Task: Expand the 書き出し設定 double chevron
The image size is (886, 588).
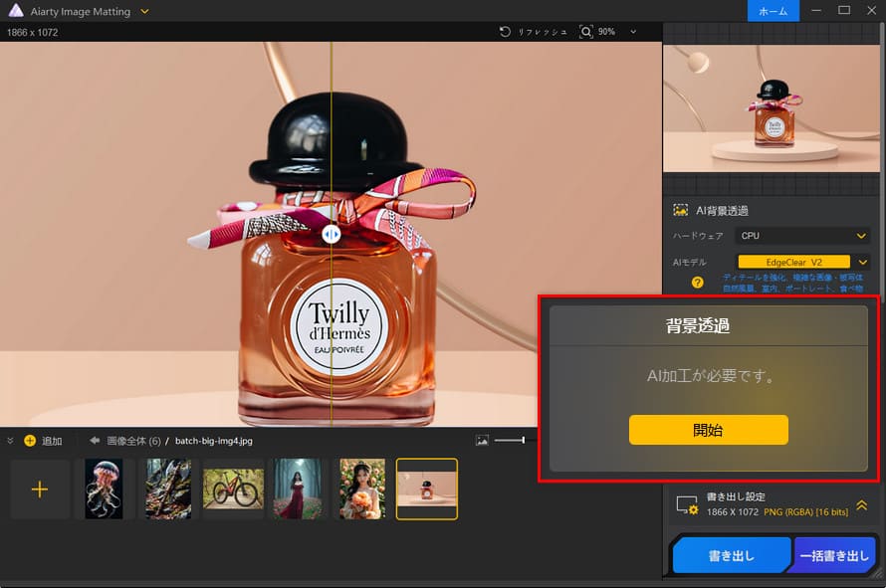Action: pyautogui.click(x=862, y=505)
